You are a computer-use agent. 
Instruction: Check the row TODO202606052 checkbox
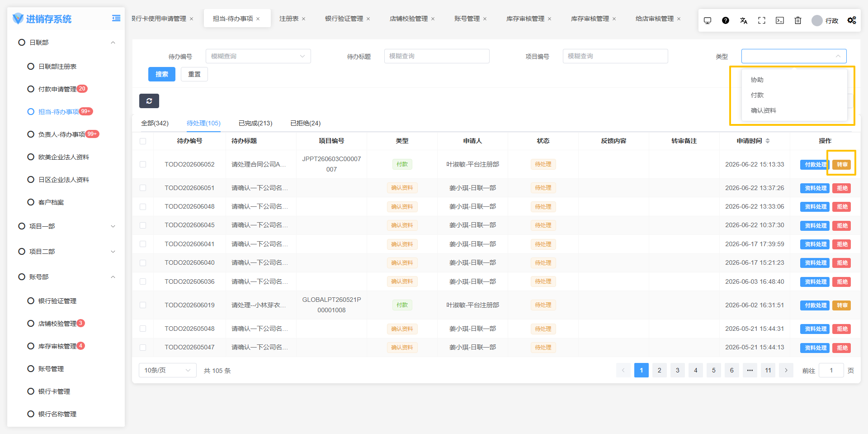click(143, 164)
